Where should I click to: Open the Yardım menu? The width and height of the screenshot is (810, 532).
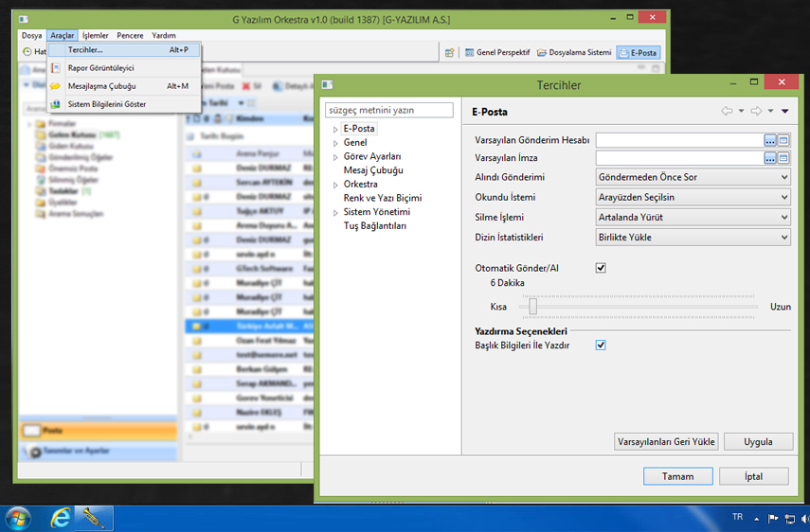(164, 36)
